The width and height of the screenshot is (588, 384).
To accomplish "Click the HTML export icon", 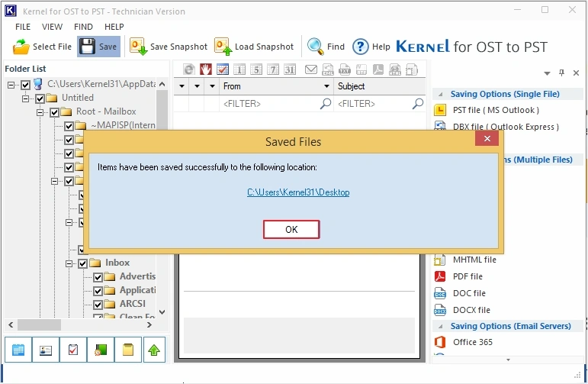I will coord(395,69).
